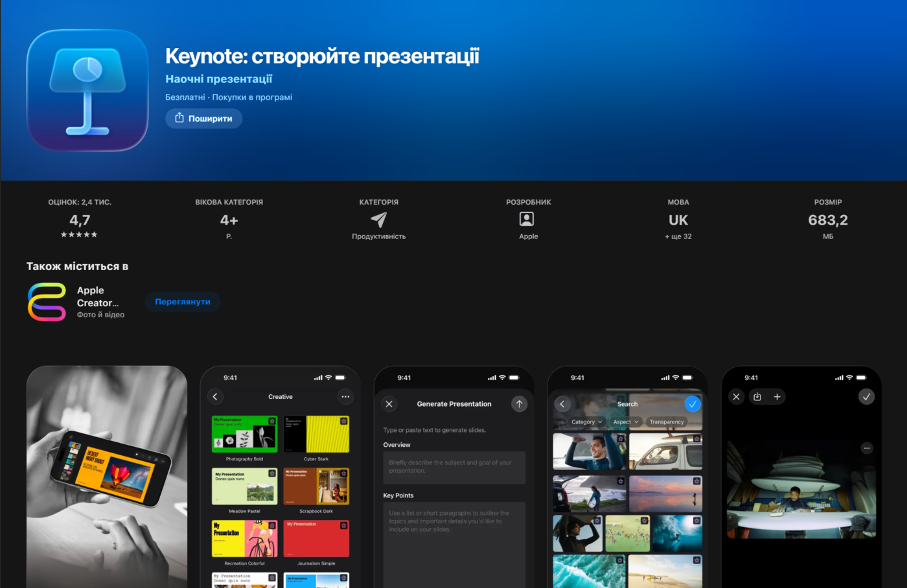Click blue checkmark in Search screenshot
This screenshot has width=907, height=588.
coord(693,404)
